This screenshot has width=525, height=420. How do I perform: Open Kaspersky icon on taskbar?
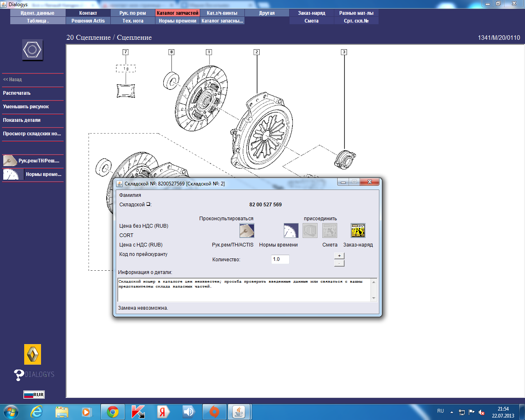pos(138,412)
